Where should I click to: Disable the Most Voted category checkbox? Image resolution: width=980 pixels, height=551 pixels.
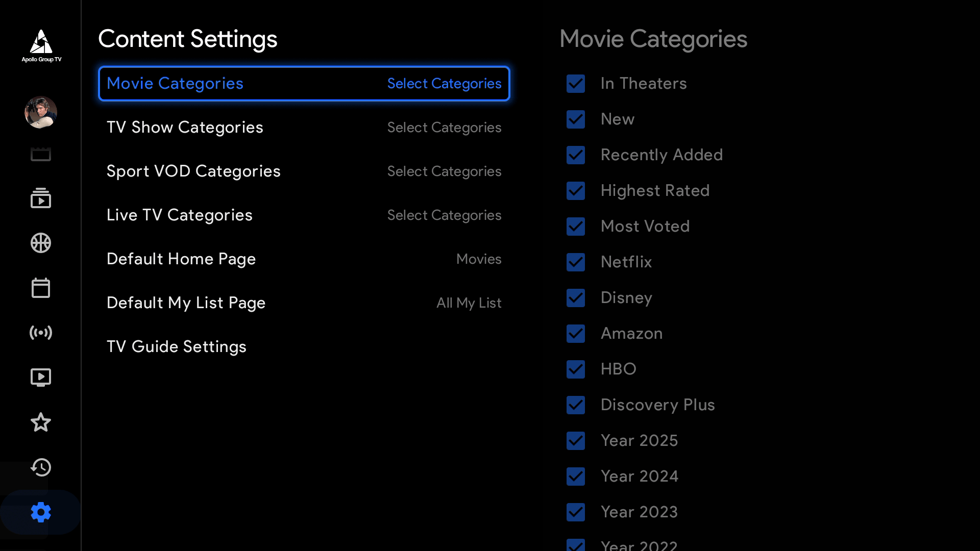[x=576, y=227]
